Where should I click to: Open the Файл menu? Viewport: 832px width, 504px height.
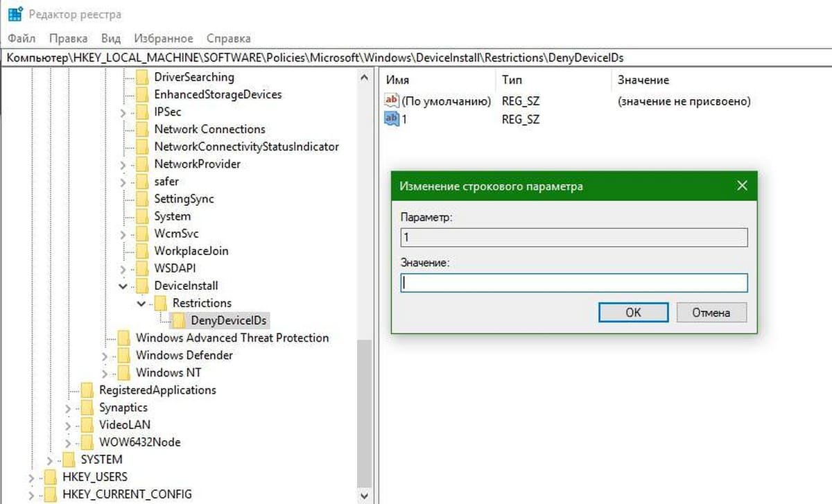[x=21, y=38]
